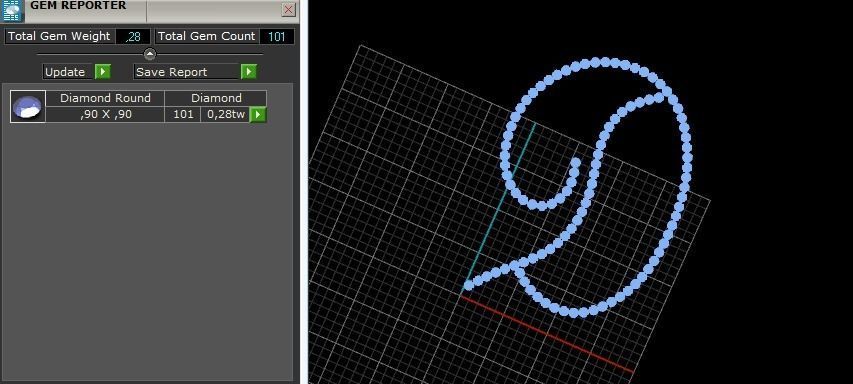Click the green arrow next to Update
853x384 pixels.
click(103, 72)
